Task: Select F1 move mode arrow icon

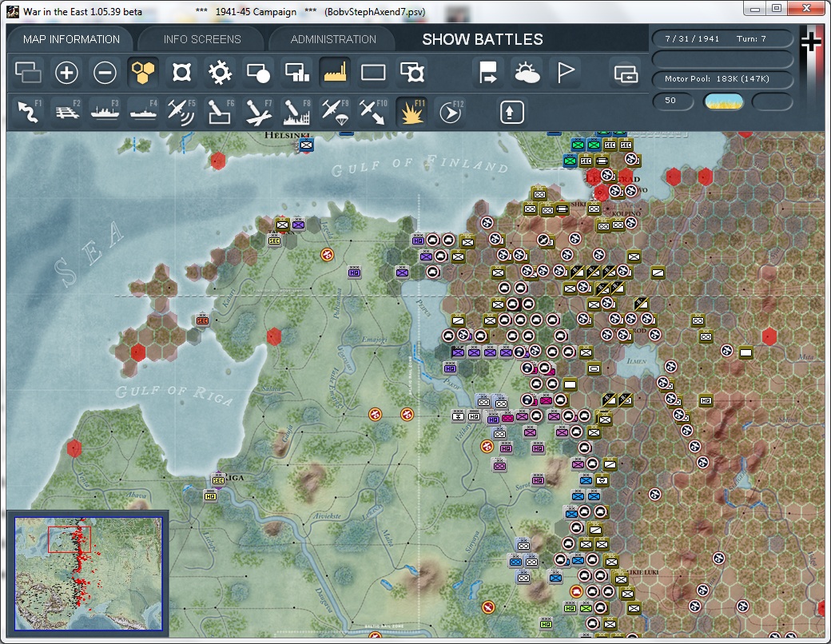Action: [29, 111]
